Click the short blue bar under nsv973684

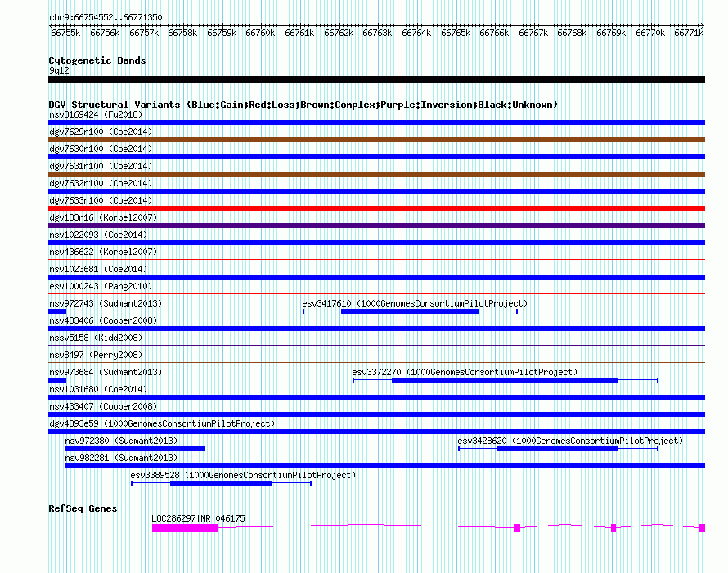pyautogui.click(x=57, y=380)
